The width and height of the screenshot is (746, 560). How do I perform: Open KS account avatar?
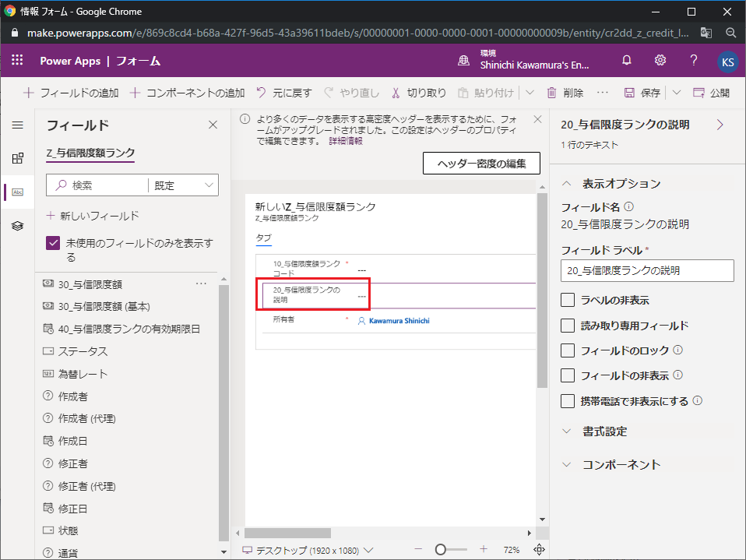(x=727, y=62)
